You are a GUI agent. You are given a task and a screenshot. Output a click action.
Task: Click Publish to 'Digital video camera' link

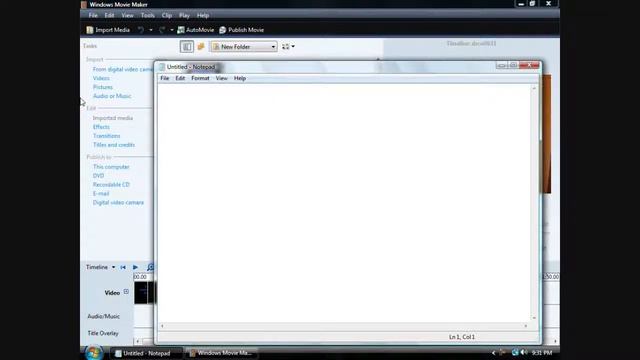118,202
